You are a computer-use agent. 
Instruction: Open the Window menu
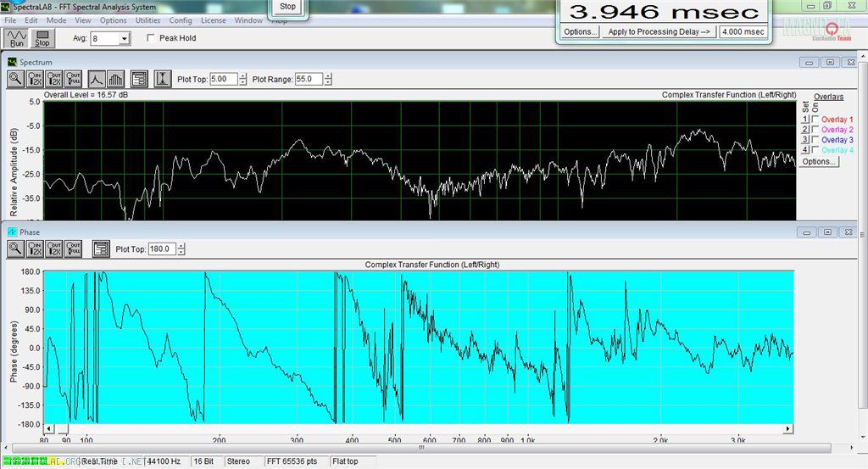(x=248, y=20)
